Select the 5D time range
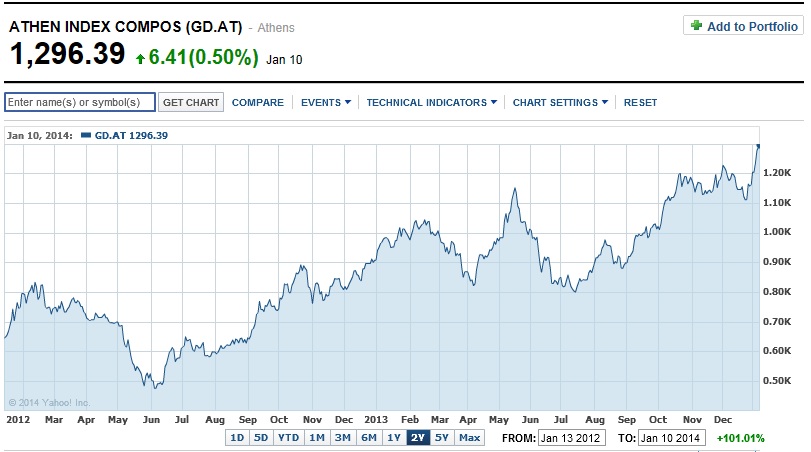811x452 pixels. (261, 438)
